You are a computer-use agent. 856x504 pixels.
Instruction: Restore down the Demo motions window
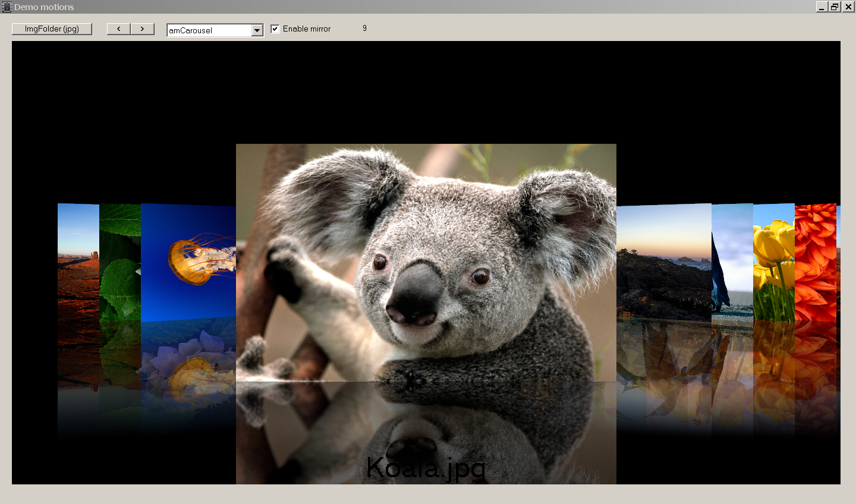[x=835, y=7]
